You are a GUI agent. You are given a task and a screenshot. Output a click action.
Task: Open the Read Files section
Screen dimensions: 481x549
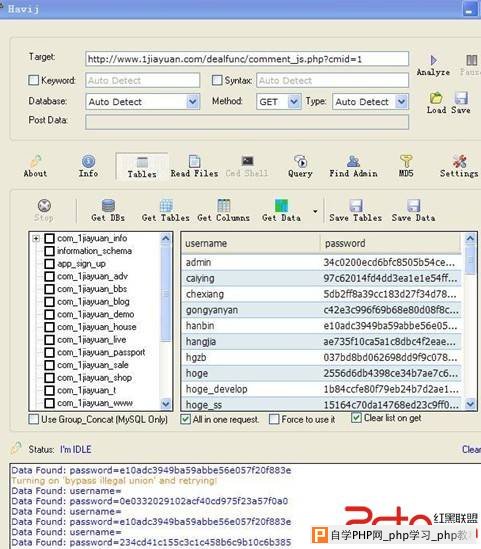click(194, 166)
